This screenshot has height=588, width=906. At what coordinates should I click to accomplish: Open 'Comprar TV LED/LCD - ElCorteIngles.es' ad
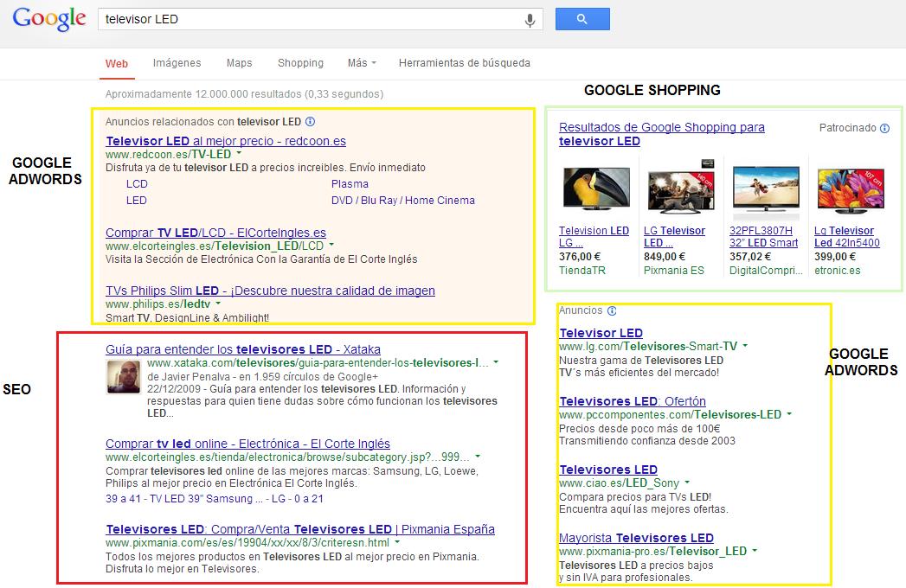215,233
